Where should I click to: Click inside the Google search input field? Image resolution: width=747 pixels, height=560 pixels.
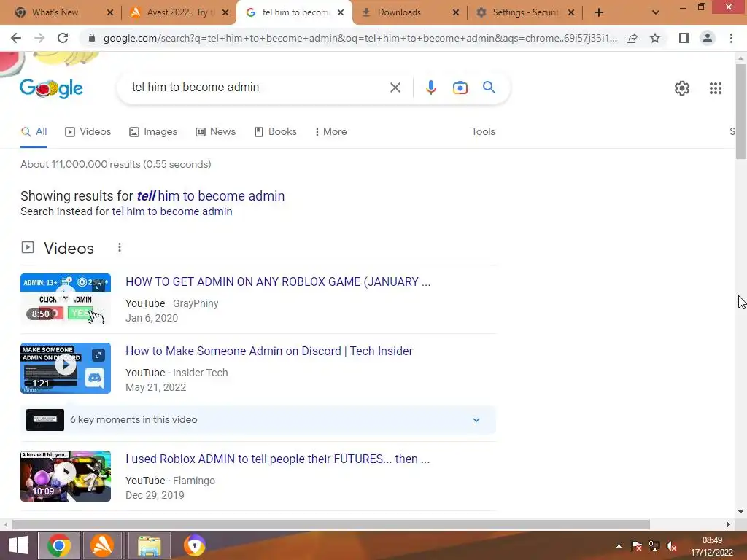point(258,87)
